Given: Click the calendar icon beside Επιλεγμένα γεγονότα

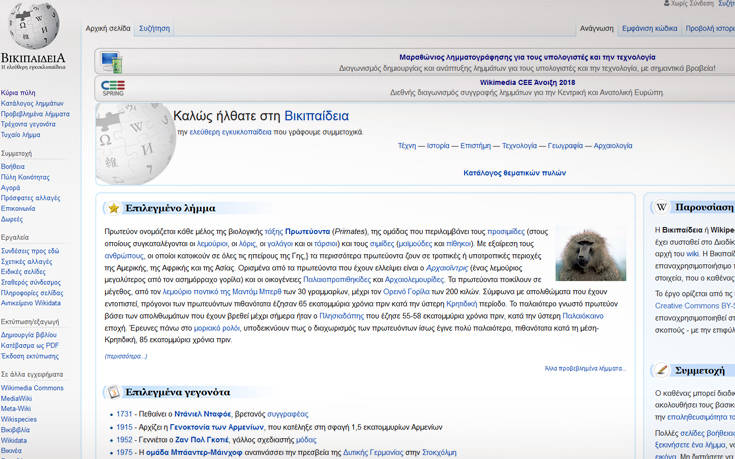Looking at the screenshot, I should coord(113,392).
